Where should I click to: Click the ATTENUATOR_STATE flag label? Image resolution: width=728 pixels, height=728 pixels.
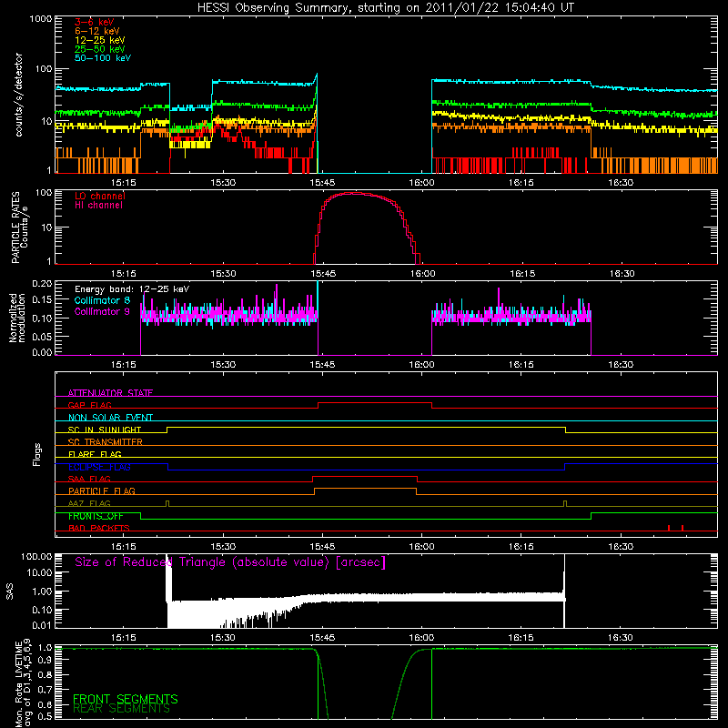pyautogui.click(x=110, y=393)
